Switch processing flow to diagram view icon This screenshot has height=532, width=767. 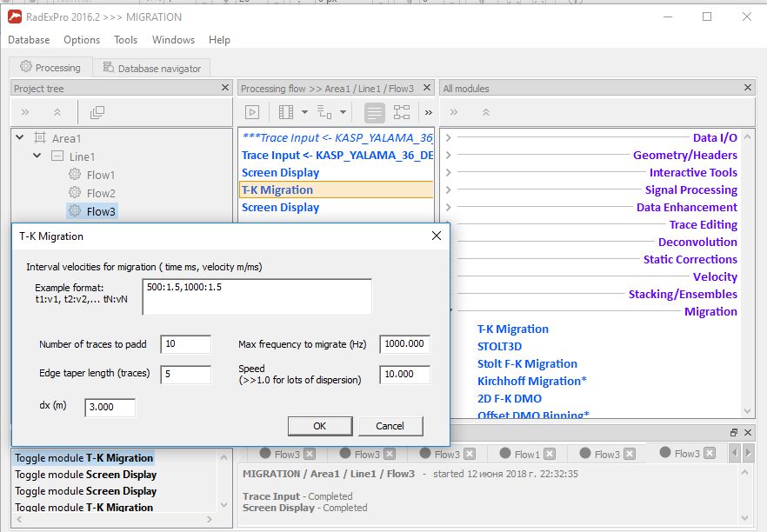[402, 112]
